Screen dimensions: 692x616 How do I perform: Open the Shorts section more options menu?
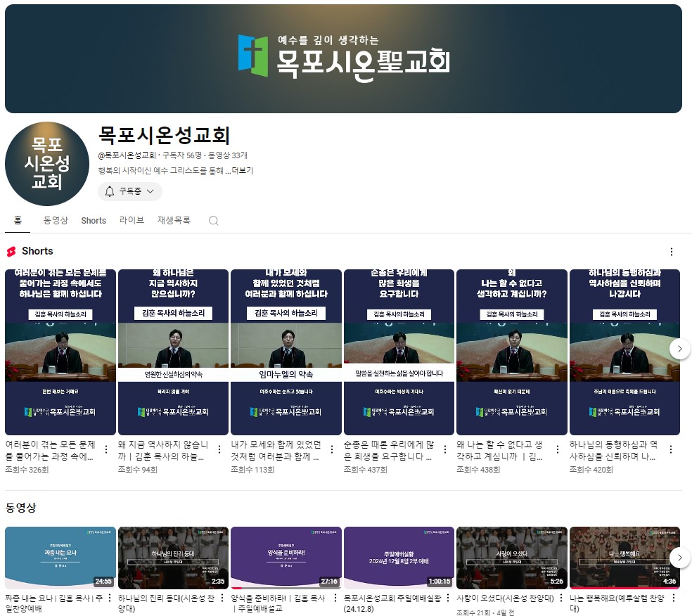(672, 252)
